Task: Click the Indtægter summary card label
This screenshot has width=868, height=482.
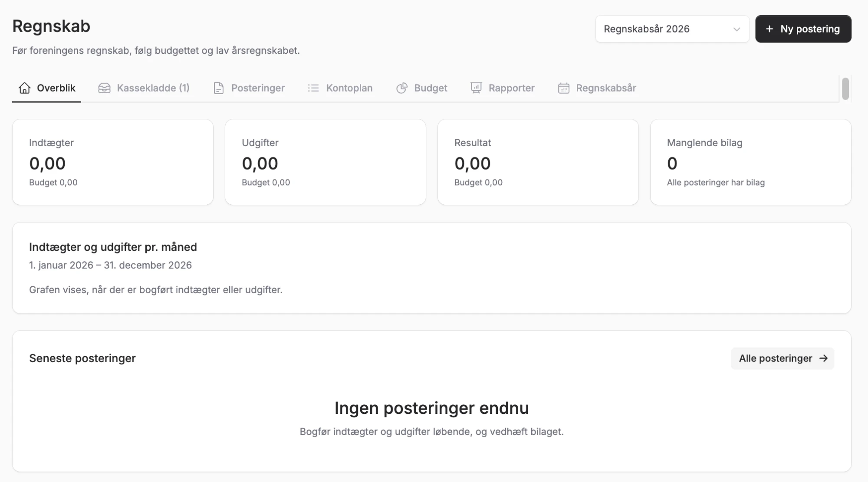Action: pos(51,143)
